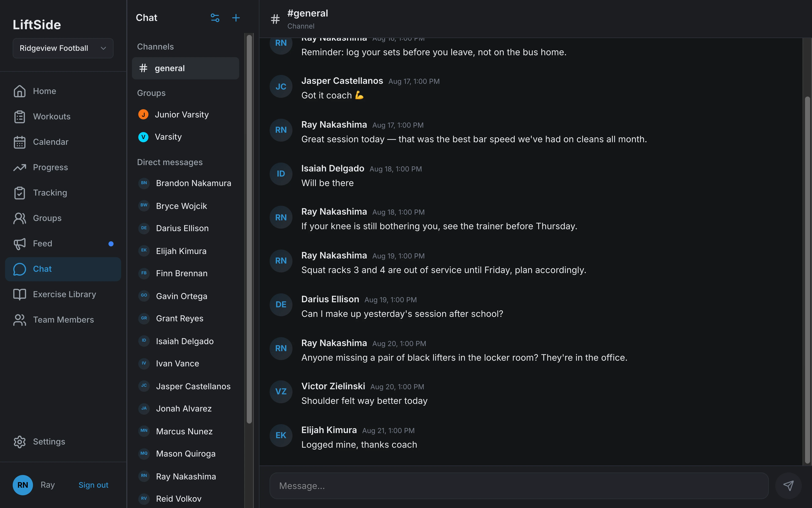Open Progress page

63,167
